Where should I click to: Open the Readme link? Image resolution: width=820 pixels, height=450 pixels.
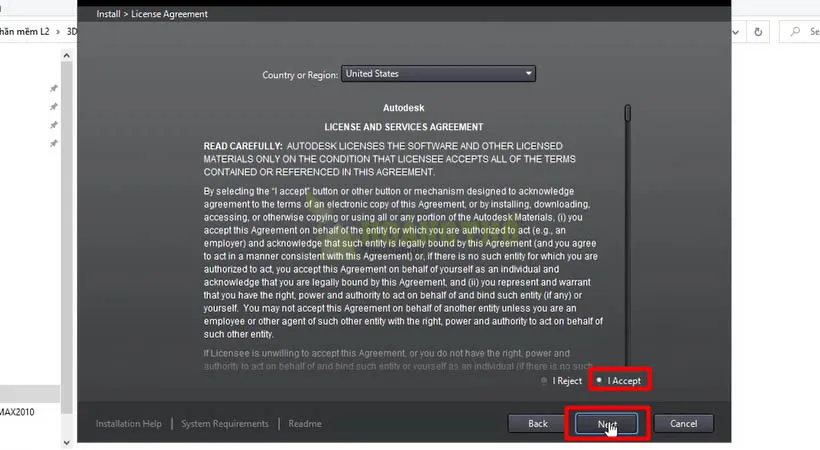305,423
